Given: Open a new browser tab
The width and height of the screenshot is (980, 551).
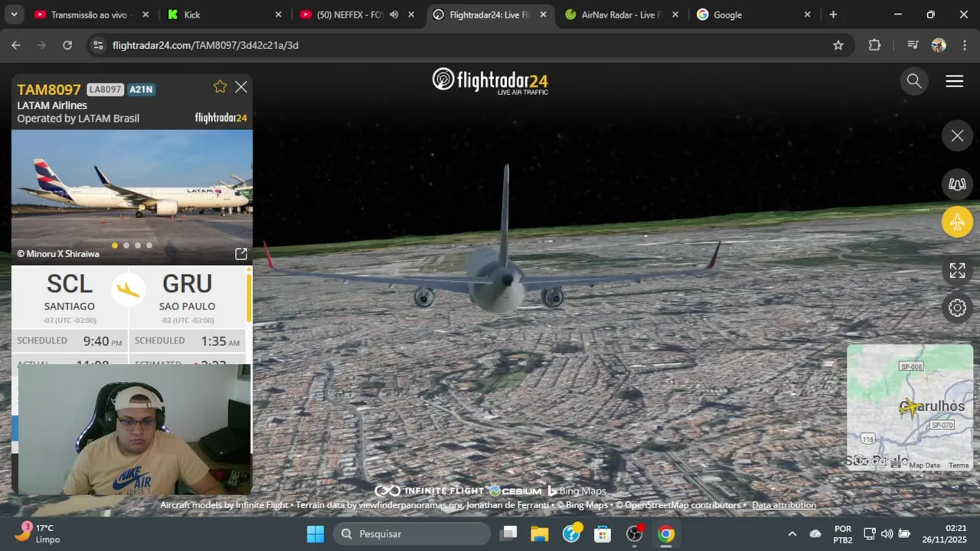Looking at the screenshot, I should (x=833, y=15).
